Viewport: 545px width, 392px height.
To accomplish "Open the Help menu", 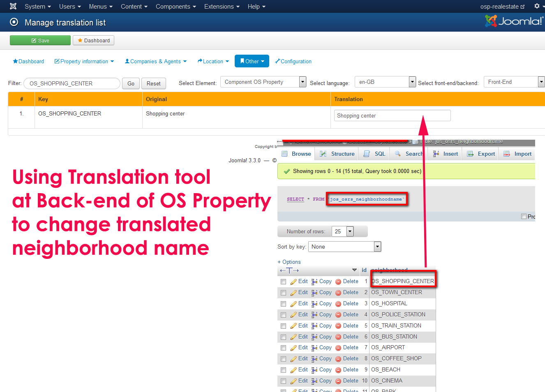I will (256, 7).
